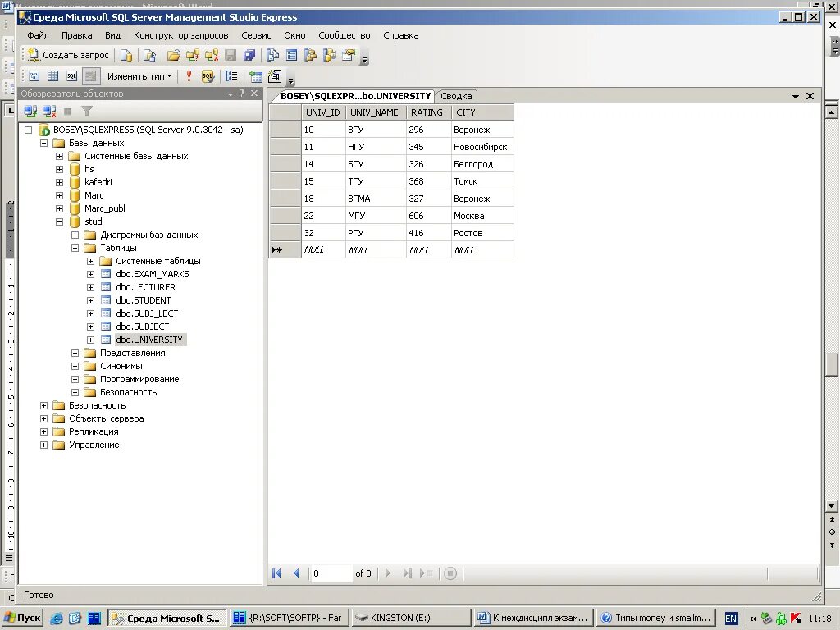
Task: Open file with the yellow folder icon
Action: pyautogui.click(x=173, y=55)
